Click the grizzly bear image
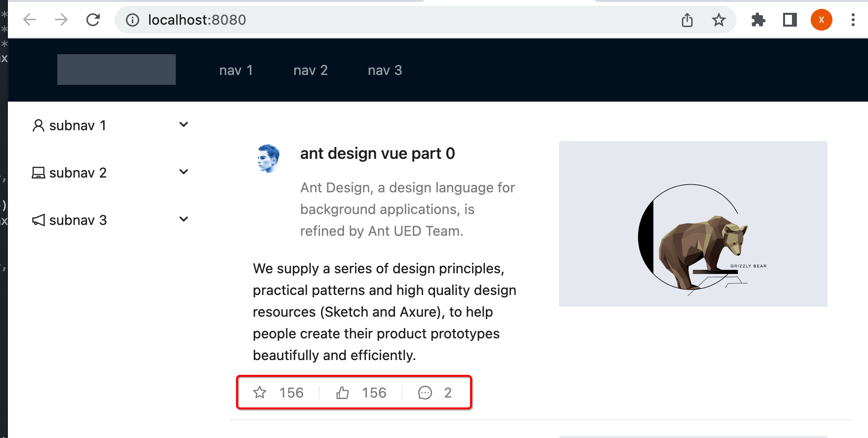This screenshot has width=868, height=438. pos(693,224)
